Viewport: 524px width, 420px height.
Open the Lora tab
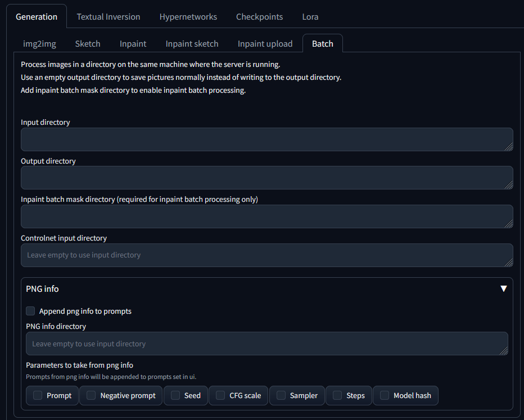pyautogui.click(x=310, y=16)
